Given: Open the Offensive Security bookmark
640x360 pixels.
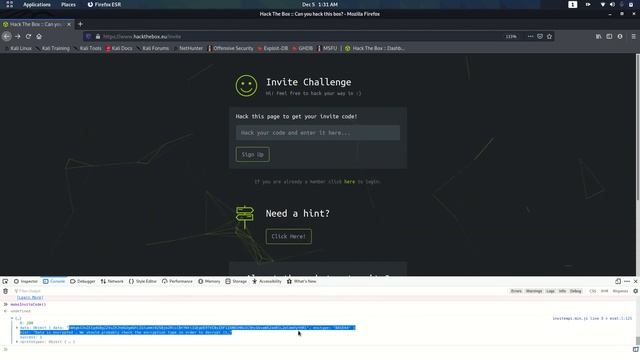Looking at the screenshot, I should (231, 48).
